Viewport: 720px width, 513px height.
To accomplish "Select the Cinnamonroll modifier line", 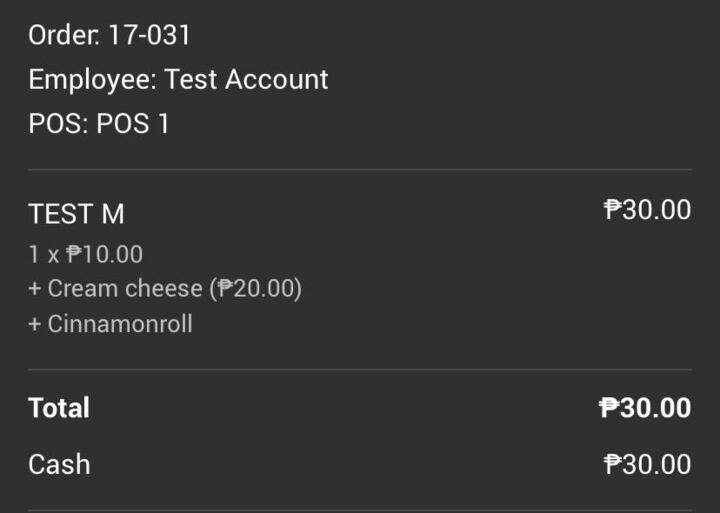I will [110, 324].
